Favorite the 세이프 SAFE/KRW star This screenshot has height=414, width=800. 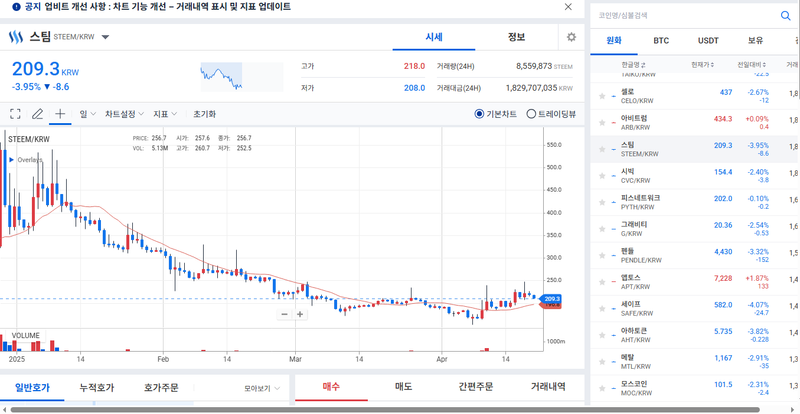point(602,309)
